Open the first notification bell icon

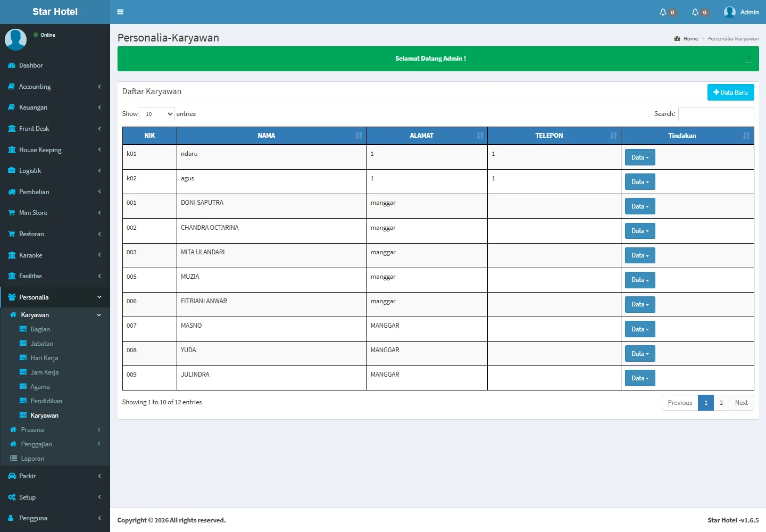pyautogui.click(x=663, y=12)
